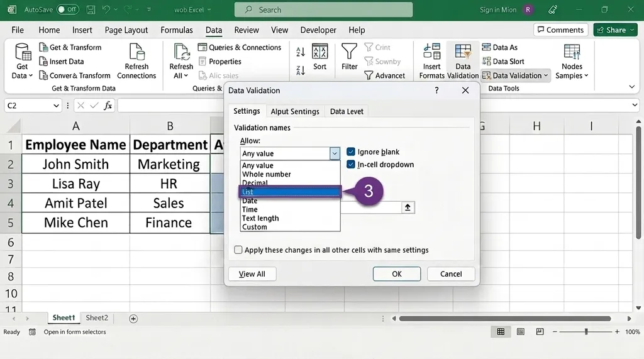Screen dimensions: 644x359
Task: Click the Refresh All icon
Action: tap(181, 52)
